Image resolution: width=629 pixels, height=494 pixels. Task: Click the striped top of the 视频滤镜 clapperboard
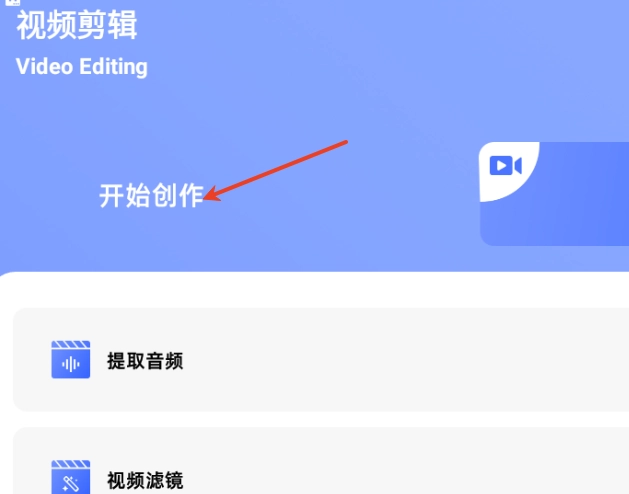pos(71,464)
